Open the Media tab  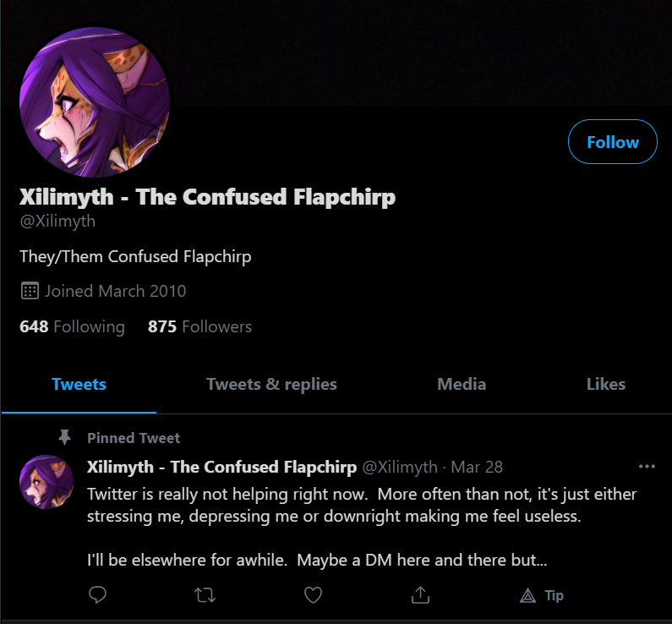coord(462,384)
